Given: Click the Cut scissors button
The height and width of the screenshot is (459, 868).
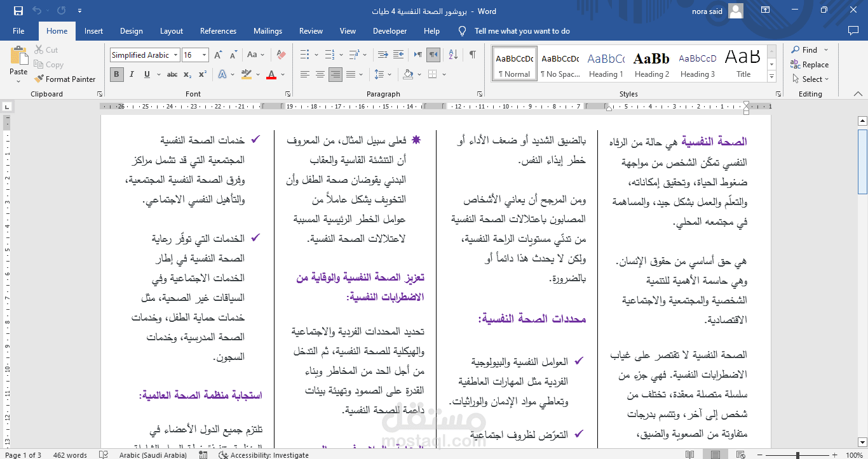Looking at the screenshot, I should (46, 50).
